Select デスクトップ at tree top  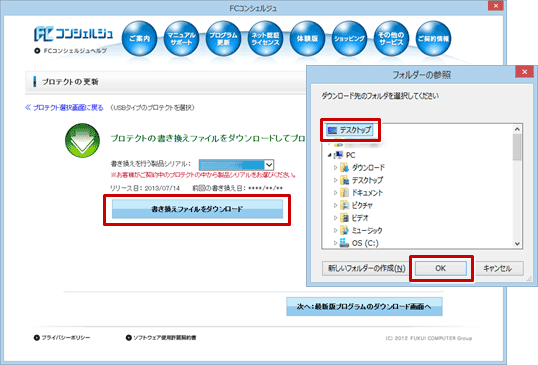(350, 130)
